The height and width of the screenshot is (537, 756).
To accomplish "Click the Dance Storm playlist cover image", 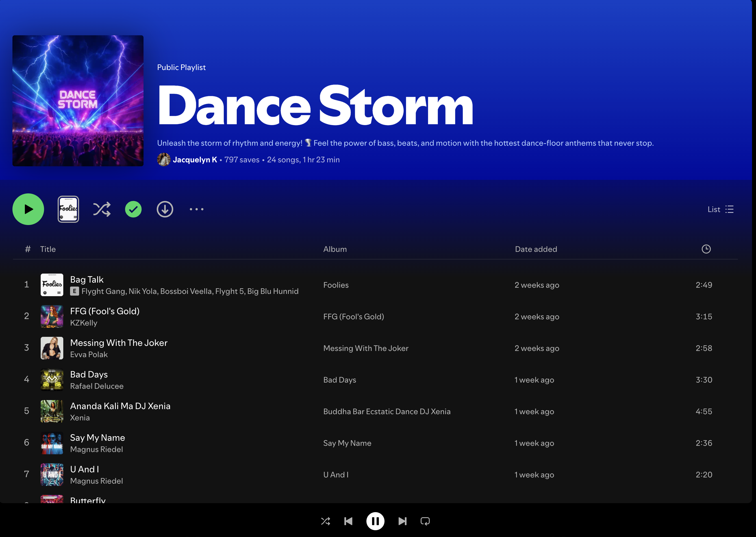I will (x=78, y=101).
